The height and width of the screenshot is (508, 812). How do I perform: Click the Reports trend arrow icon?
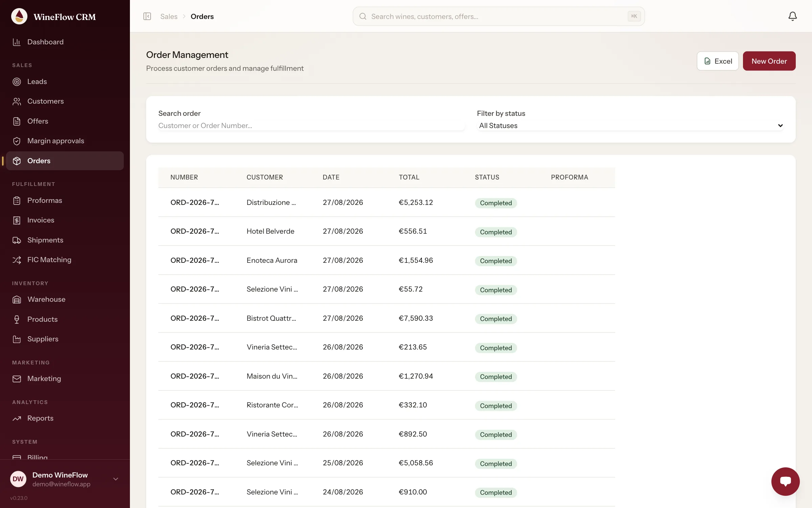point(17,418)
